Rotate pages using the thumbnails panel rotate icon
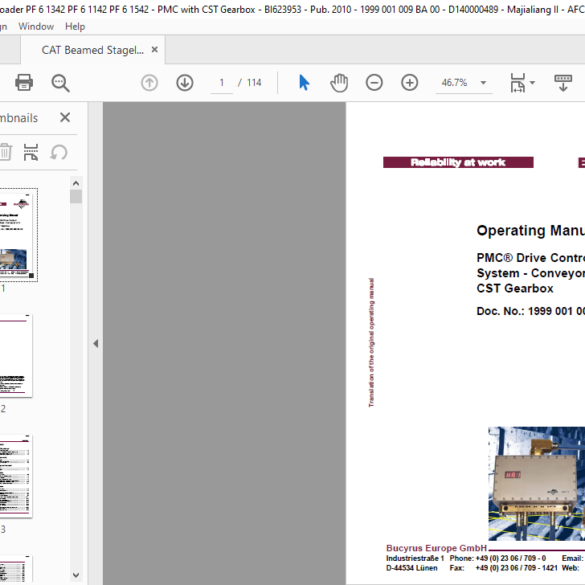Screen dimensions: 585x585 coord(59,153)
